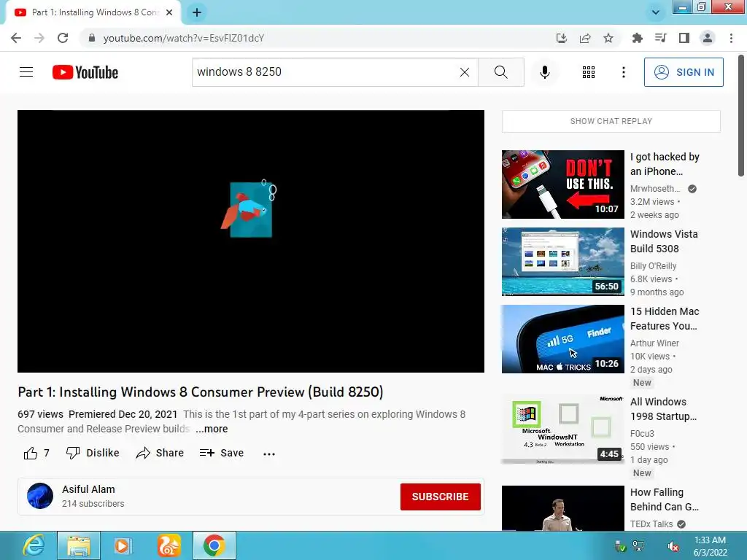Share this page from the address bar
This screenshot has height=560, width=747.
point(585,38)
